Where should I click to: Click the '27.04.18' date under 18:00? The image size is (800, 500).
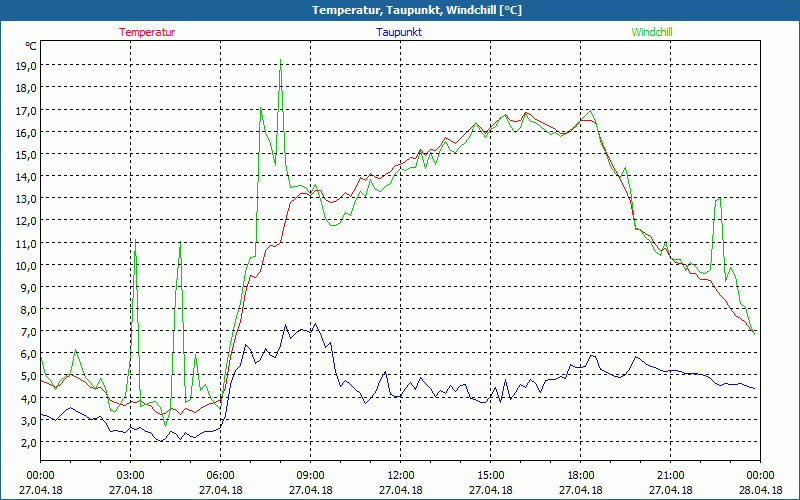click(x=581, y=490)
